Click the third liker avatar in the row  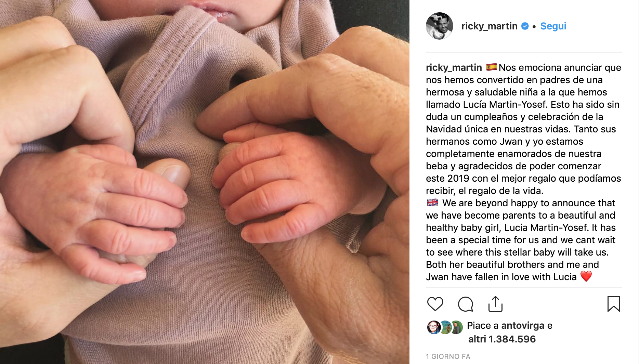point(456,327)
